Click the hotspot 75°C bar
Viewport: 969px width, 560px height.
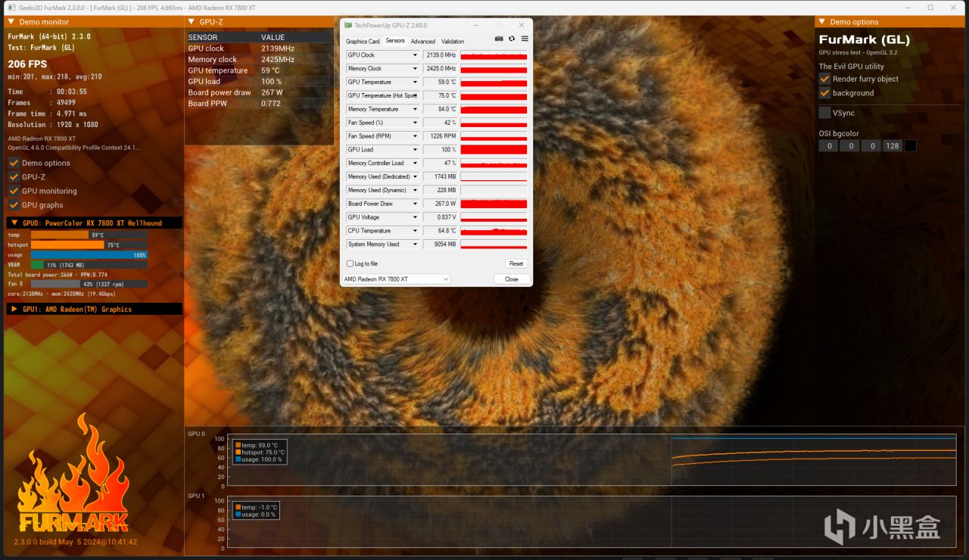89,245
